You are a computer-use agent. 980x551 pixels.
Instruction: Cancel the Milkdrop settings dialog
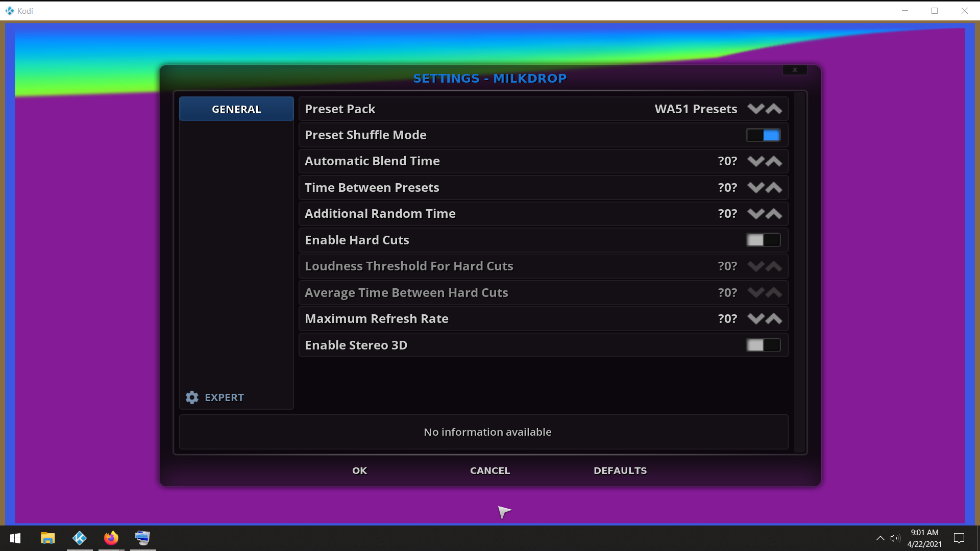[490, 470]
